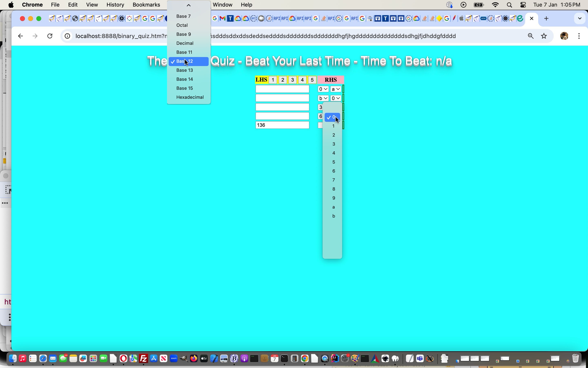This screenshot has width=588, height=368.
Task: Click the LHS button labeled 3
Action: [293, 80]
